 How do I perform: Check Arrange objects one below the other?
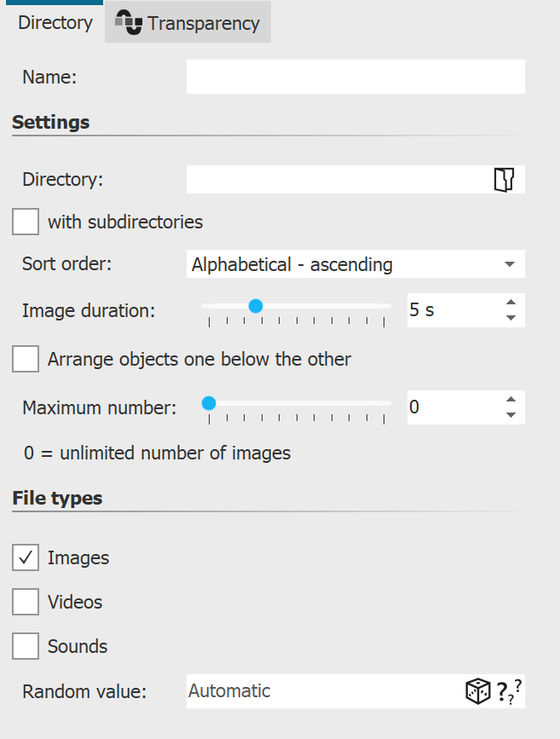tap(25, 359)
